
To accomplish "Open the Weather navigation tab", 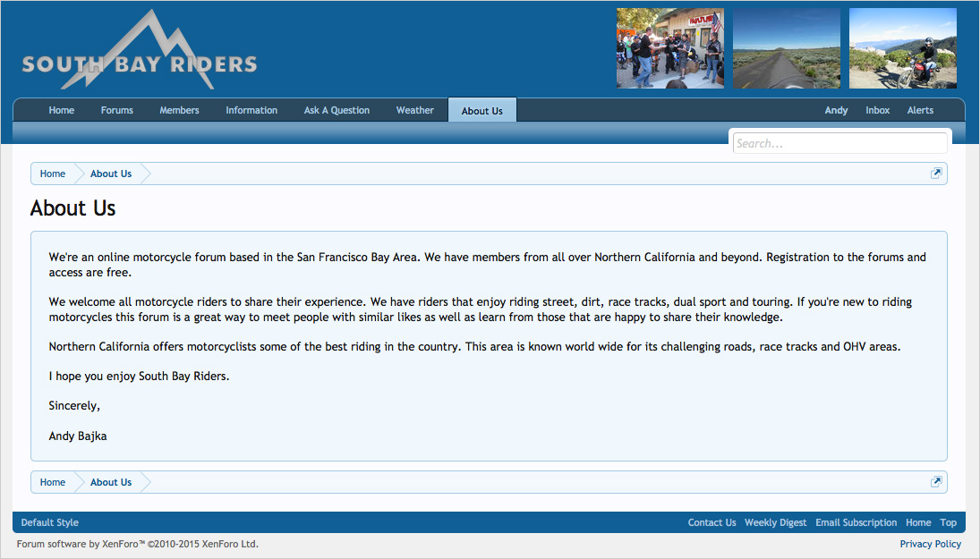I will point(415,110).
